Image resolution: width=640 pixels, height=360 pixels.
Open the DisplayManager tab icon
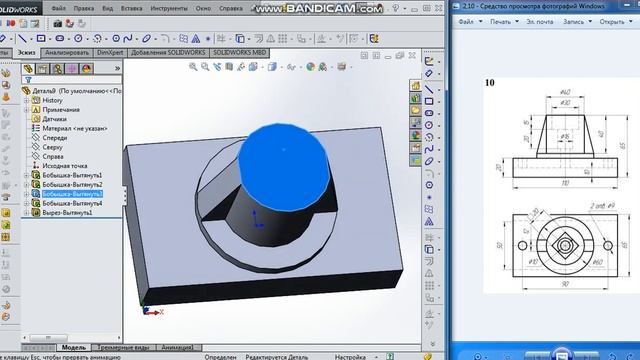[87, 69]
